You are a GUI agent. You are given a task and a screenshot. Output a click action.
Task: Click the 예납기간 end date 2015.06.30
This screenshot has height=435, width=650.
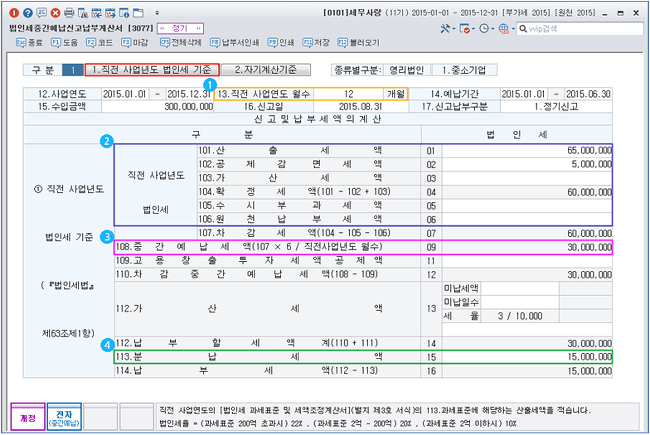click(x=588, y=94)
